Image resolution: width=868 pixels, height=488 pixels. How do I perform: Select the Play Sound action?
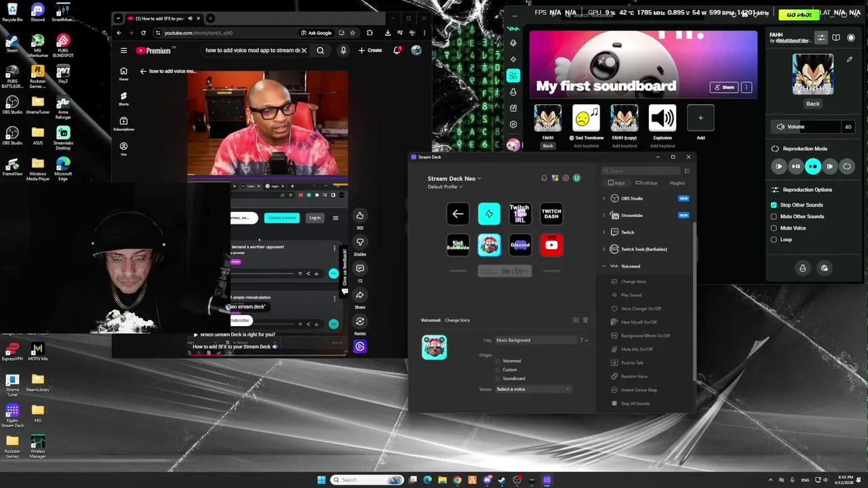pyautogui.click(x=631, y=295)
